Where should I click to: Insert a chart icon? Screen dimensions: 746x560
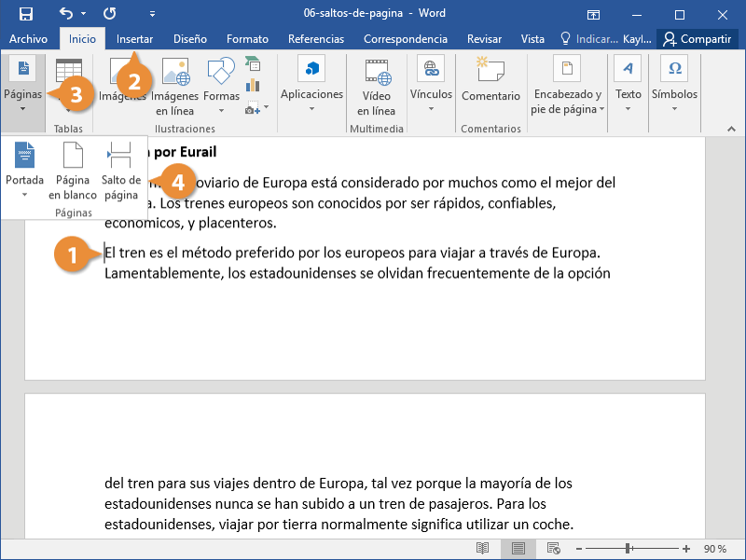point(253,86)
